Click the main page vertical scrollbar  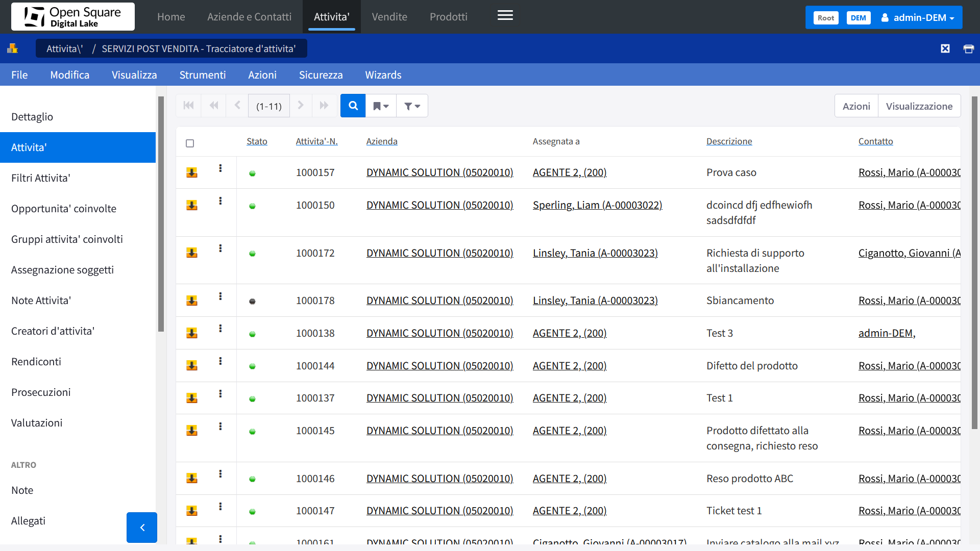pyautogui.click(x=974, y=263)
